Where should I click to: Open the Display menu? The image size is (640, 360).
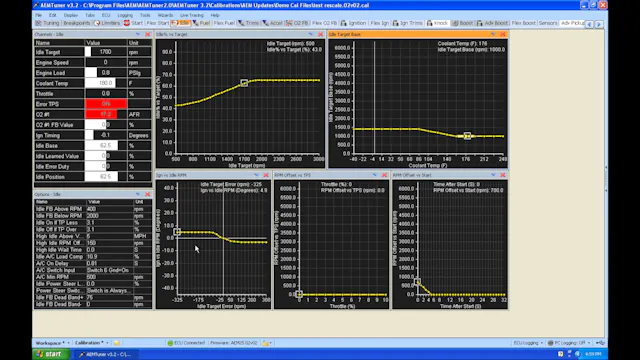pos(71,15)
